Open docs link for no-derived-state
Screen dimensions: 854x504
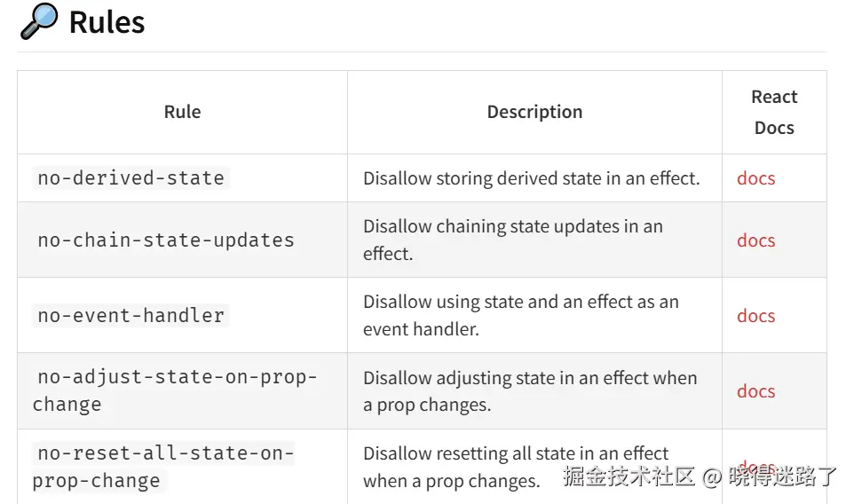[x=755, y=178]
